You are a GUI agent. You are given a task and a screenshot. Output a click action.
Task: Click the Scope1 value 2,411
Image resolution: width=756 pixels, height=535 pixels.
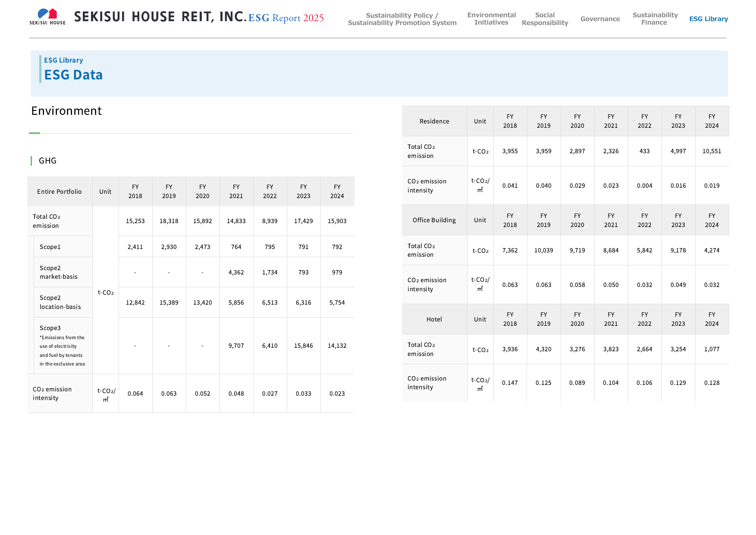tap(135, 247)
